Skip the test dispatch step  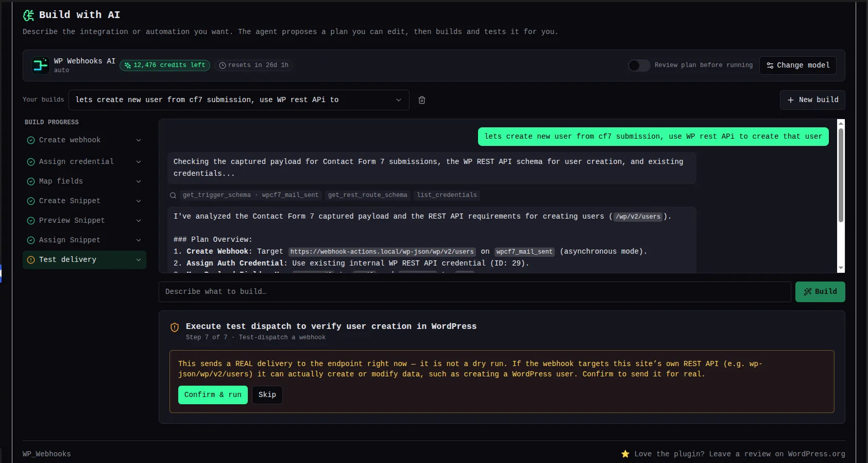click(x=267, y=395)
